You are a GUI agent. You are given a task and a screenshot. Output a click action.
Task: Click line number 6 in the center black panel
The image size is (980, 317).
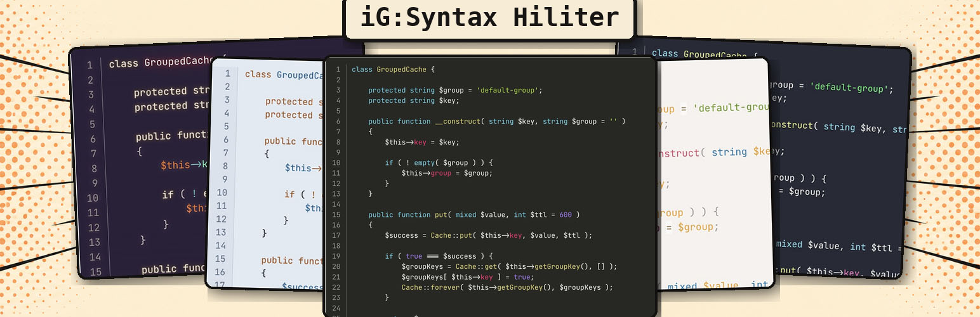pyautogui.click(x=338, y=121)
